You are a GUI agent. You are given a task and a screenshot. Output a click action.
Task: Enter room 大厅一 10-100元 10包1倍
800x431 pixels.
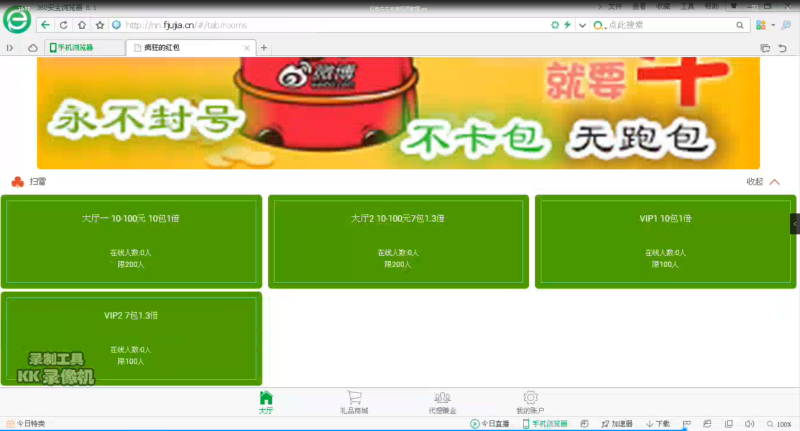coord(131,241)
